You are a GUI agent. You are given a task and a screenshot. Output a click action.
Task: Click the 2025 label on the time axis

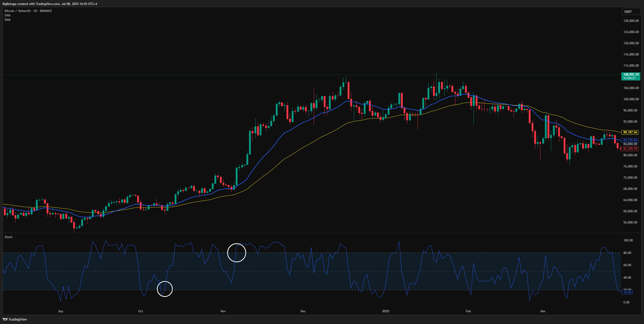tap(386, 311)
